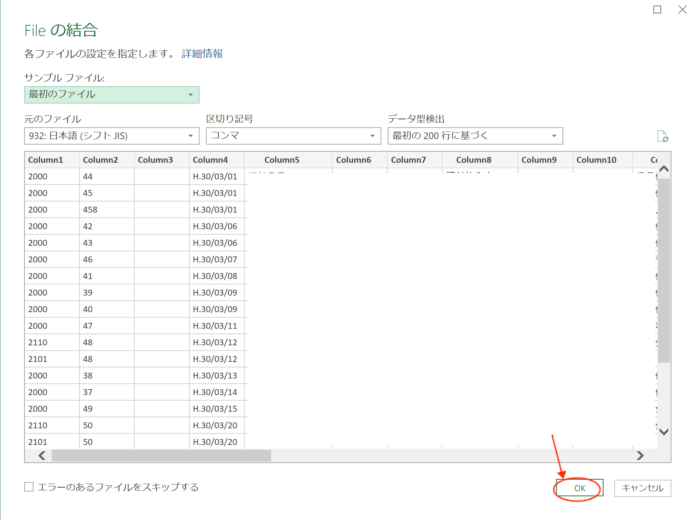Select the Column4 header

(x=211, y=160)
